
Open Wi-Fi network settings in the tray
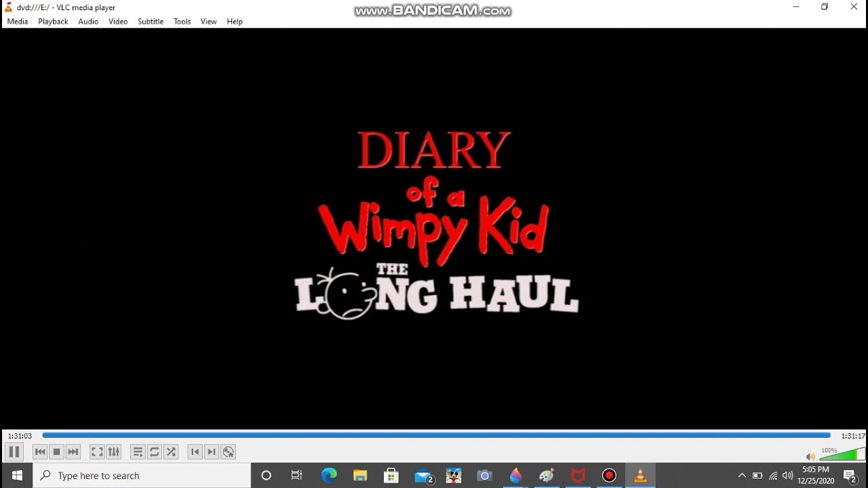point(773,476)
